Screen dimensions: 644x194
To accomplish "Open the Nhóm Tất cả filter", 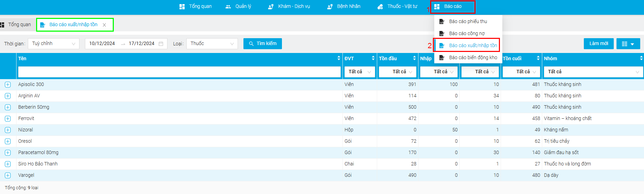I will [x=593, y=72].
